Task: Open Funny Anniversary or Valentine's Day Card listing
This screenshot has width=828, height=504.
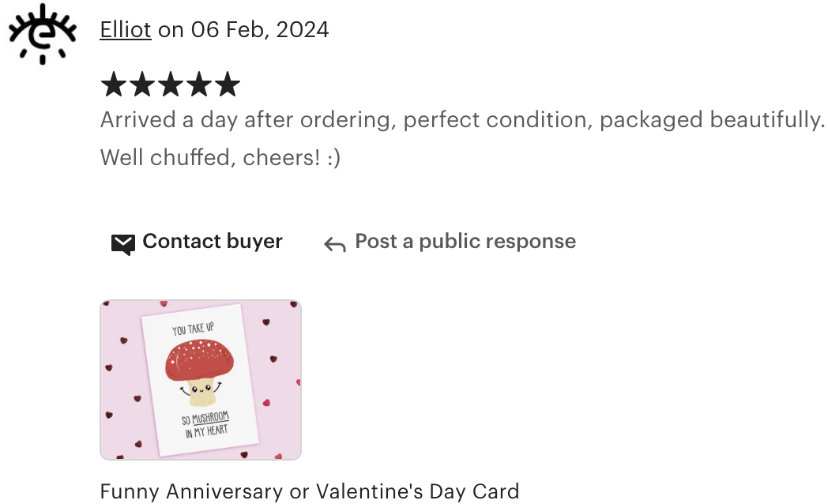Action: pos(310,491)
